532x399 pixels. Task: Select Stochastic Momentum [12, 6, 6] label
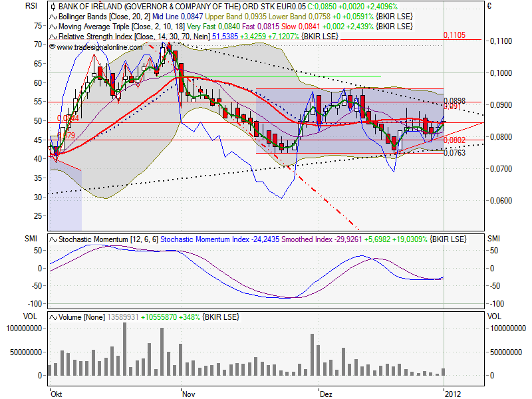(x=108, y=239)
